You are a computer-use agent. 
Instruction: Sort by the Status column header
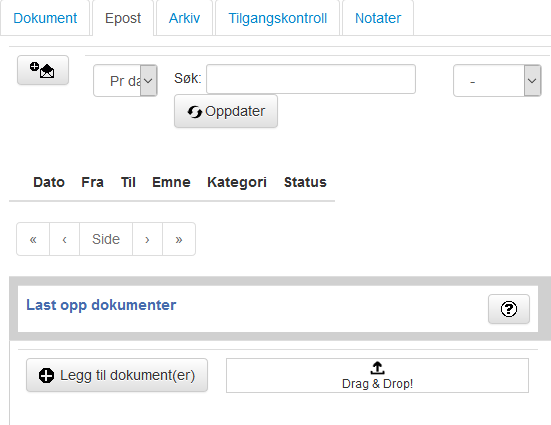[305, 182]
